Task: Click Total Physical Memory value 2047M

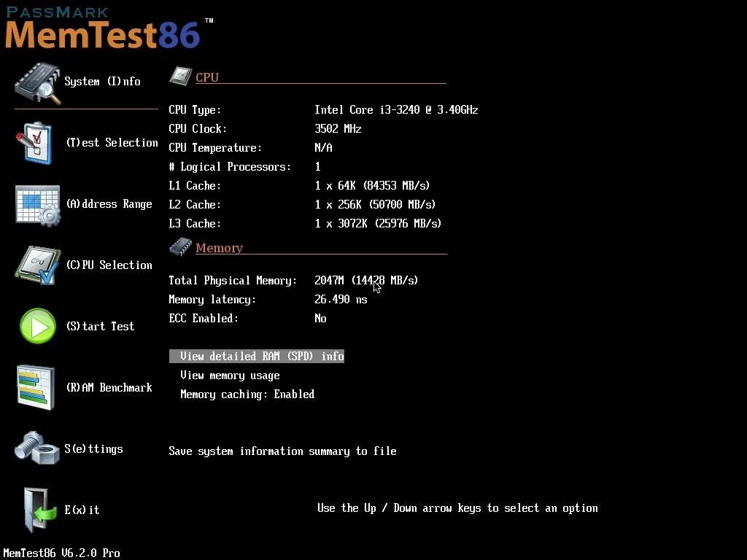Action: (x=366, y=280)
